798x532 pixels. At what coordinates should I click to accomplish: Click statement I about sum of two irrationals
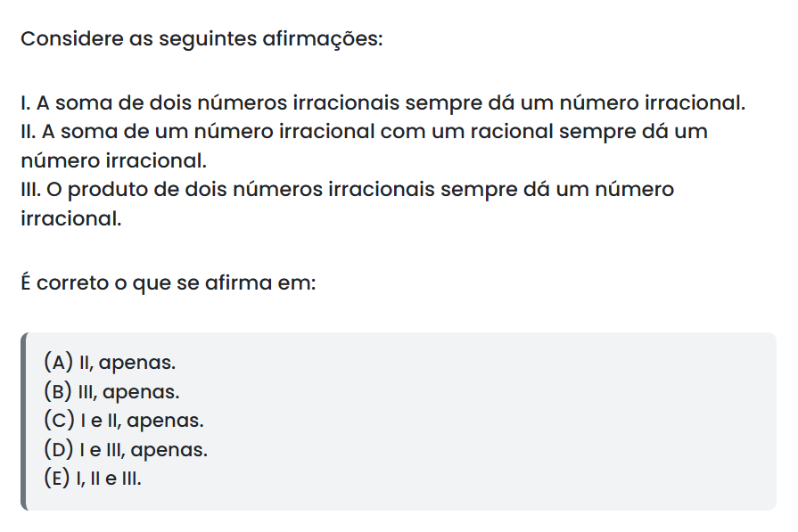[x=382, y=102]
